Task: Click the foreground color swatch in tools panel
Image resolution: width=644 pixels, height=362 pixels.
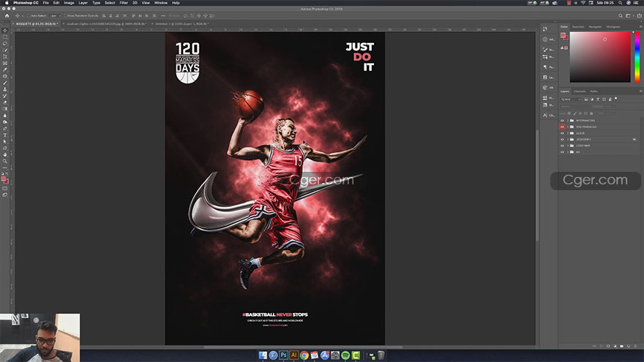Action: [x=4, y=179]
